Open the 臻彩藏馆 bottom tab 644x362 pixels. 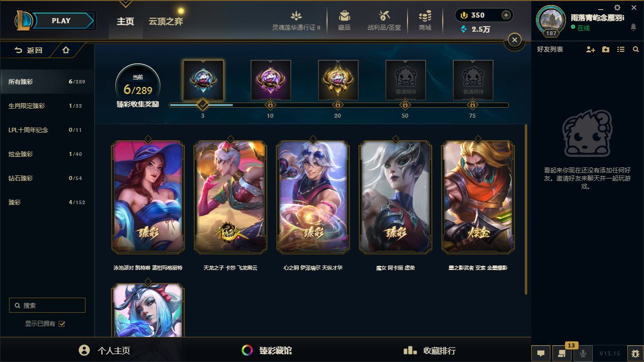(267, 350)
